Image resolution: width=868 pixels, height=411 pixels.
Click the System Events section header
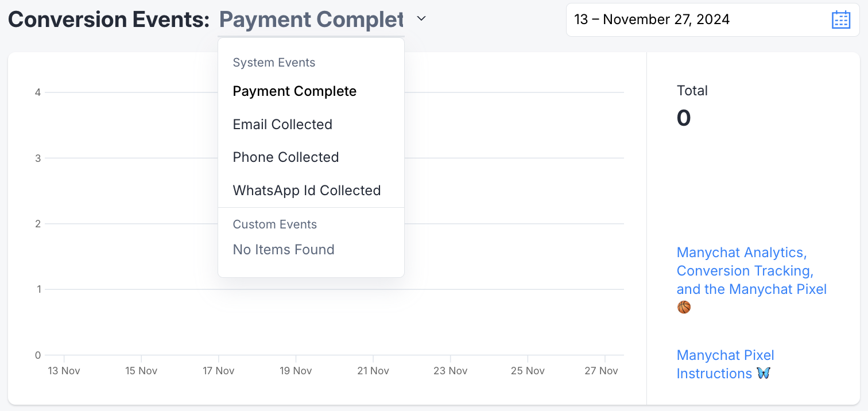tap(274, 63)
